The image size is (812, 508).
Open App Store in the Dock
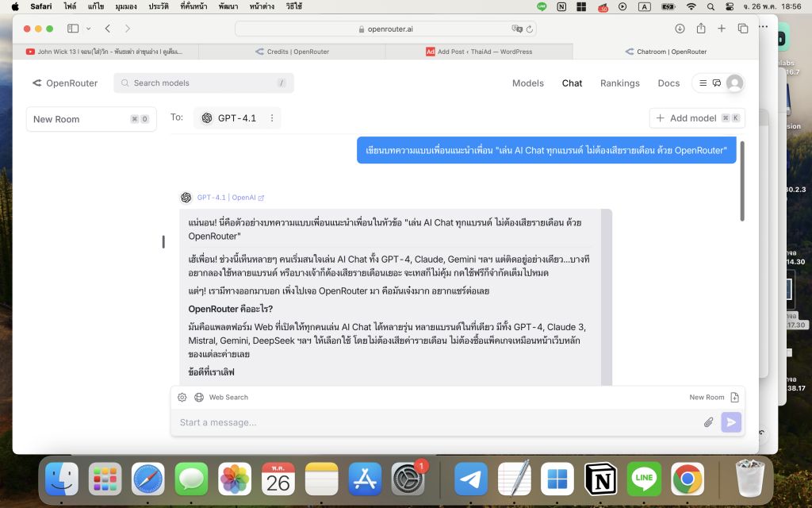[x=365, y=479]
